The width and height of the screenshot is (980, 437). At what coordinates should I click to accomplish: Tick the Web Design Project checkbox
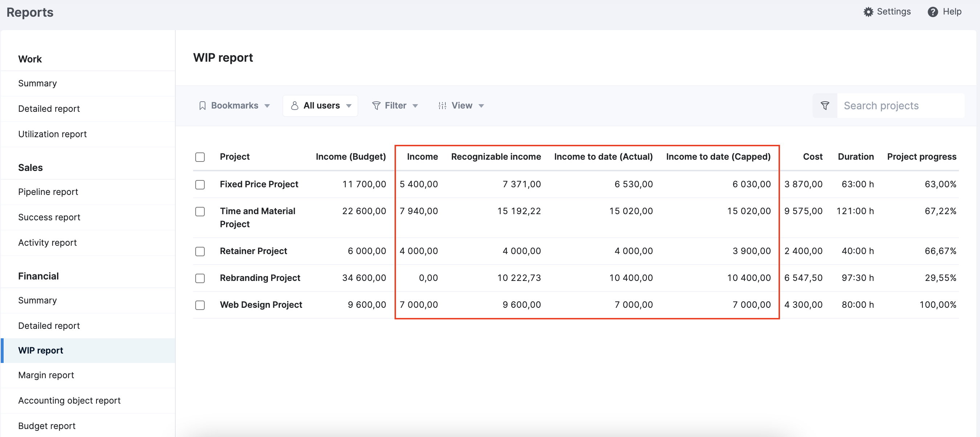[x=200, y=305]
